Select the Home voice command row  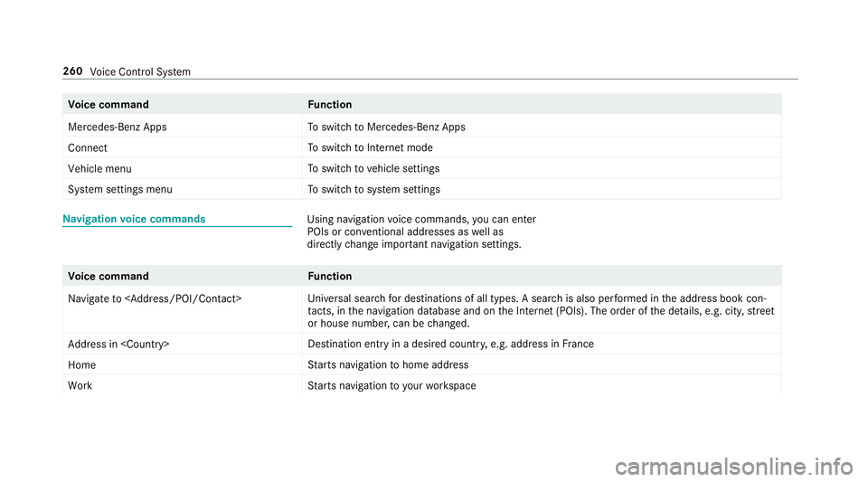pos(422,364)
